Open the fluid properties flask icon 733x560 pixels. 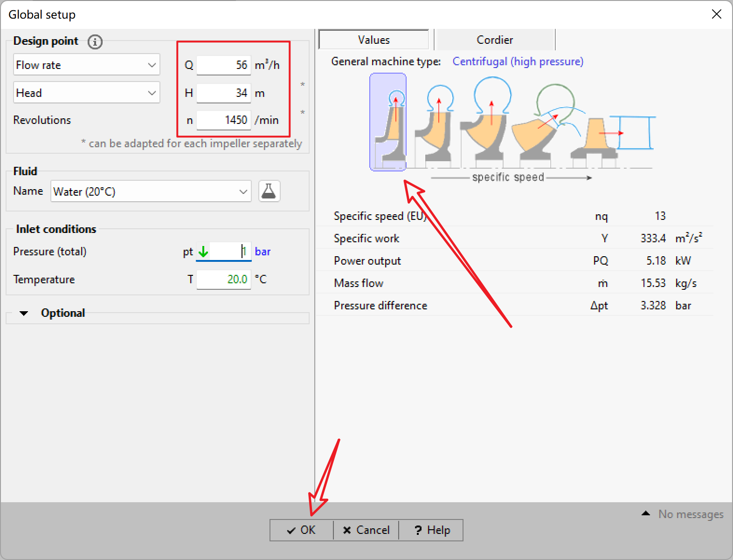click(x=269, y=191)
